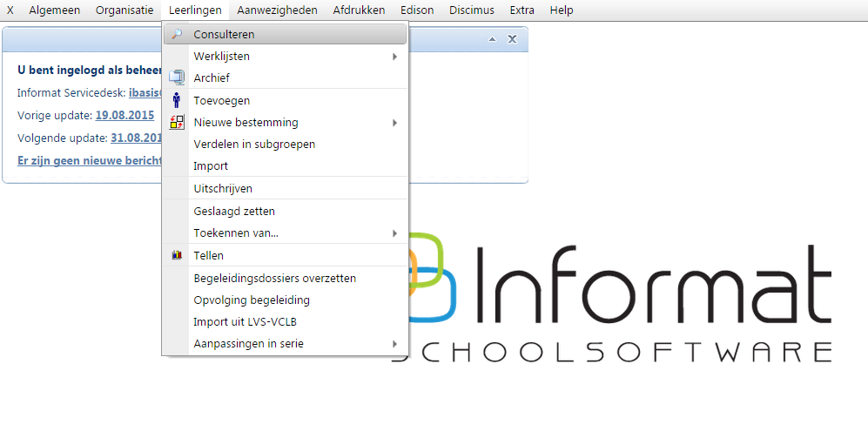
Task: Expand the Werklijsten submenu arrow
Action: tap(394, 57)
